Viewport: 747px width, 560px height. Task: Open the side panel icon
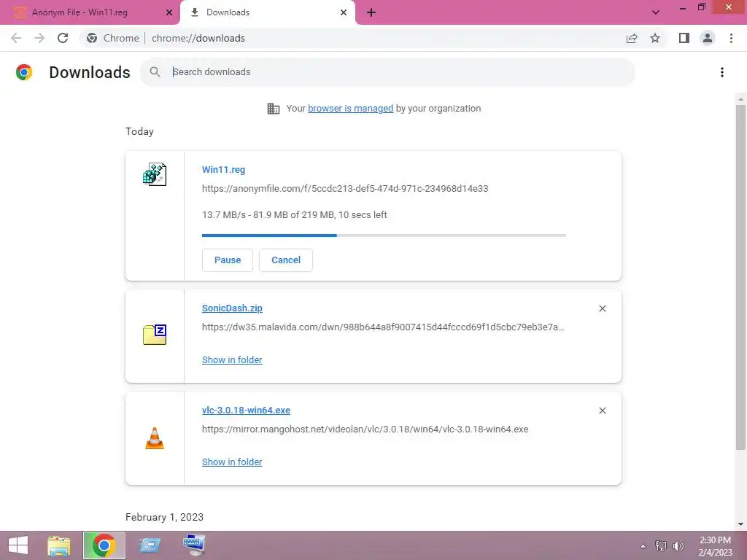click(684, 38)
